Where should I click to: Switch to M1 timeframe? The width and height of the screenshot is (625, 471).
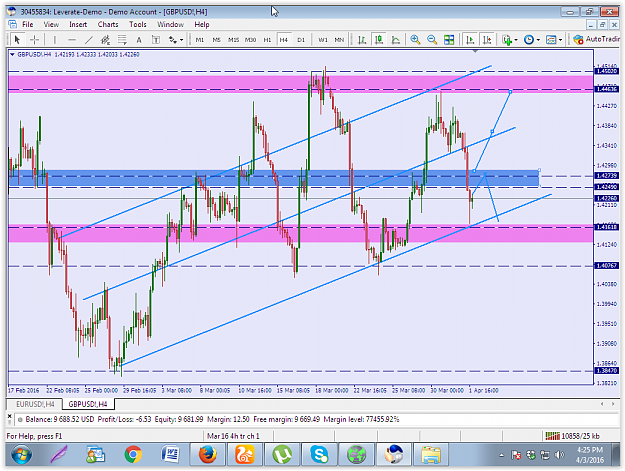pyautogui.click(x=200, y=39)
